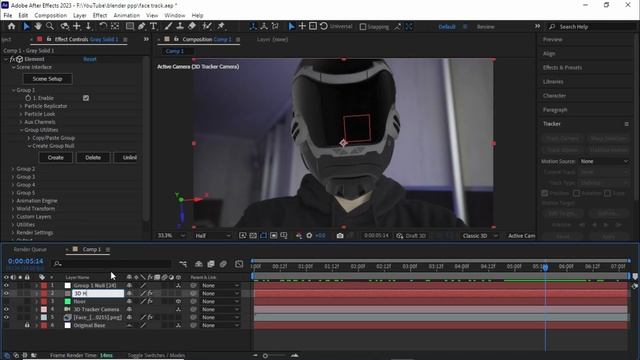
Task: Select the Selection arrow tool
Action: pos(26,26)
